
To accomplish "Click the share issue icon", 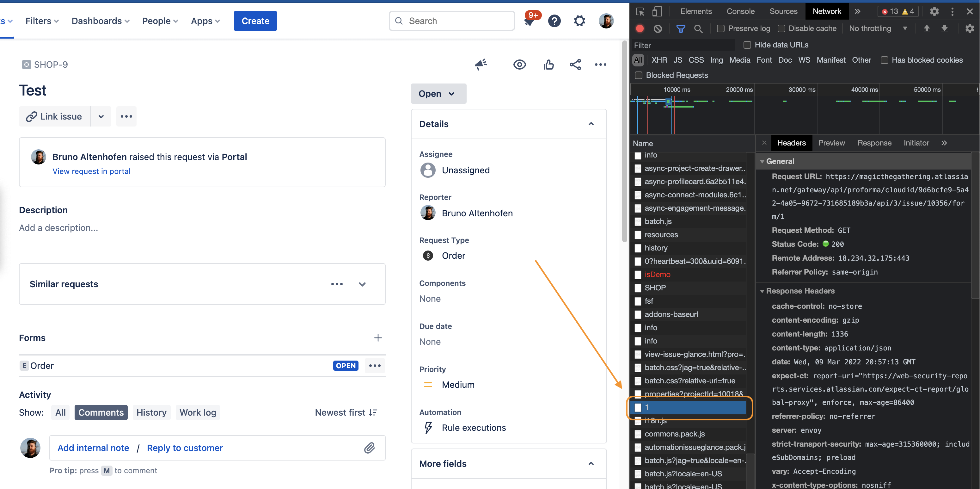I will tap(575, 65).
